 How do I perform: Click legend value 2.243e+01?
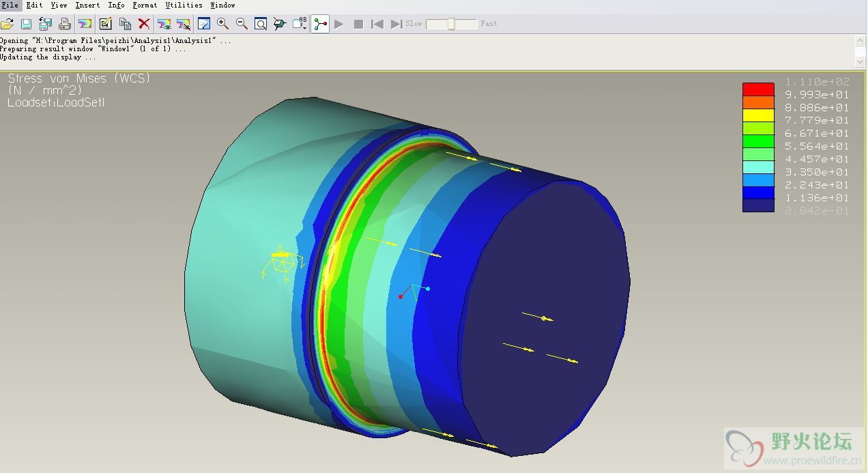(818, 186)
